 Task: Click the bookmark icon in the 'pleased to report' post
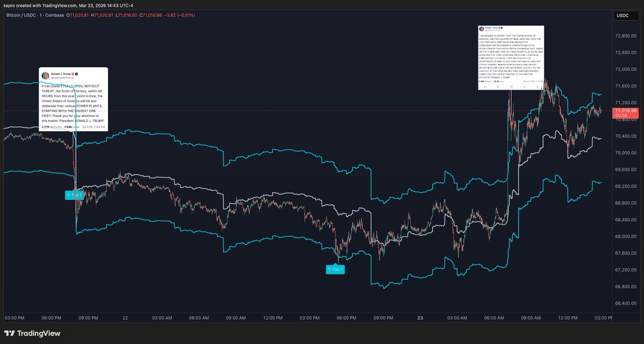[x=524, y=87]
